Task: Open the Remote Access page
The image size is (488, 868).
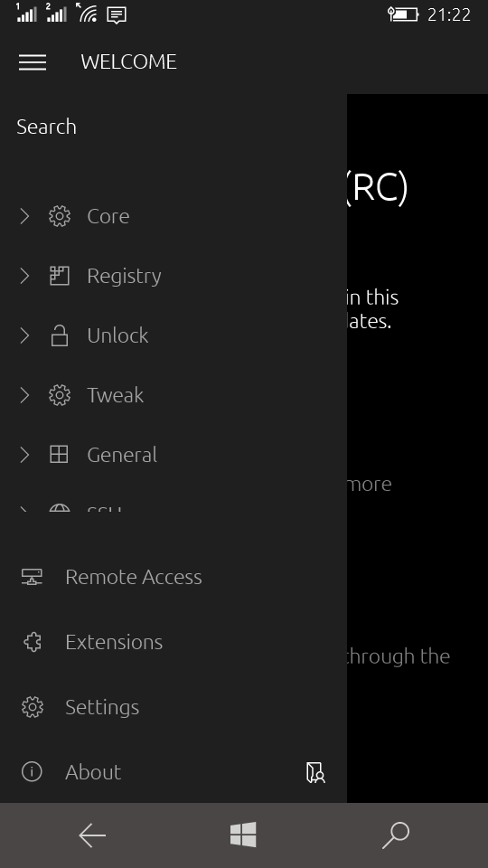Action: coord(174,577)
